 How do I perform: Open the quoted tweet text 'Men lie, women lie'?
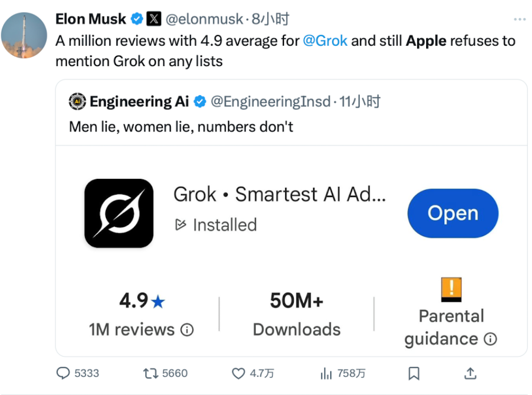click(181, 127)
